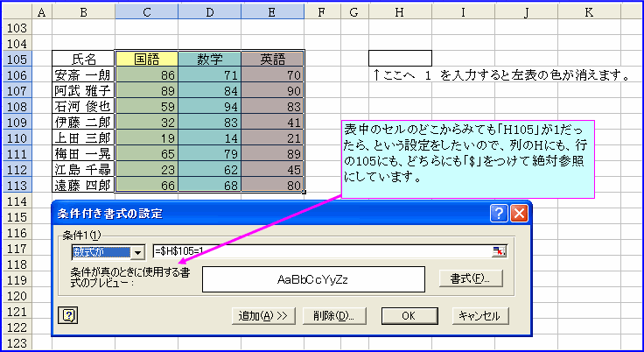The image size is (644, 352).
Task: Click 英語 score 89 for 梅田 一晃
Action: (x=272, y=153)
